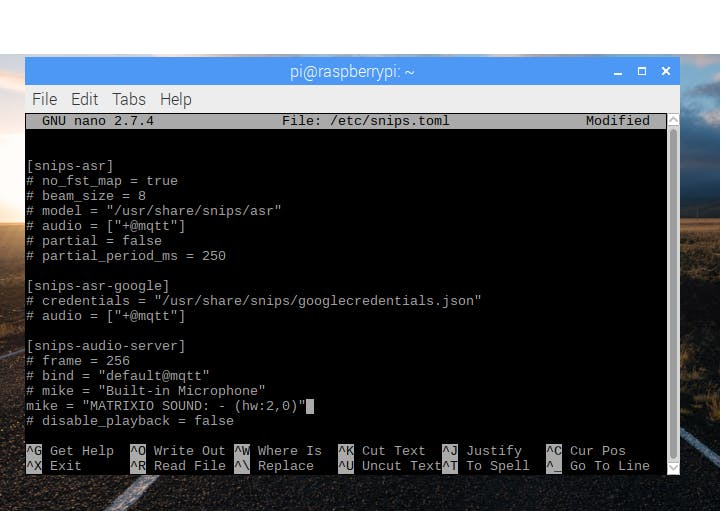Open the File menu

[x=44, y=99]
